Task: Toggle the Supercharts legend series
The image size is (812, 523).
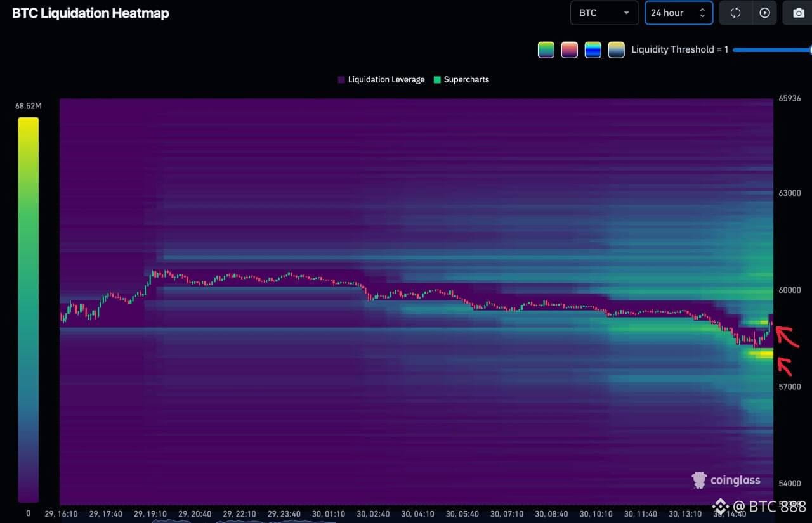Action: 461,80
